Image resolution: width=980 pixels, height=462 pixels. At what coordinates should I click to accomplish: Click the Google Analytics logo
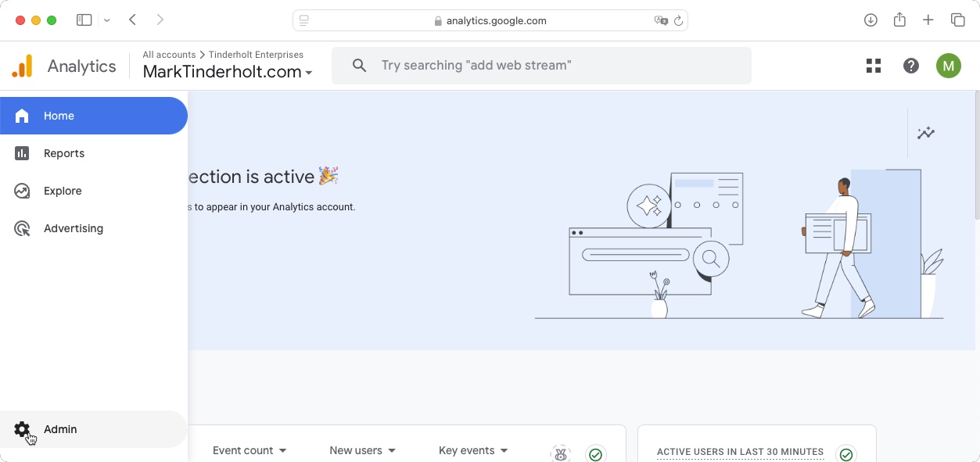pos(23,66)
